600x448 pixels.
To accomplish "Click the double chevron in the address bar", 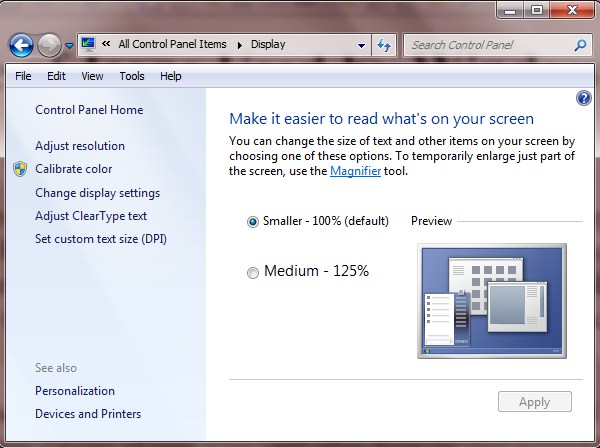I will point(106,44).
